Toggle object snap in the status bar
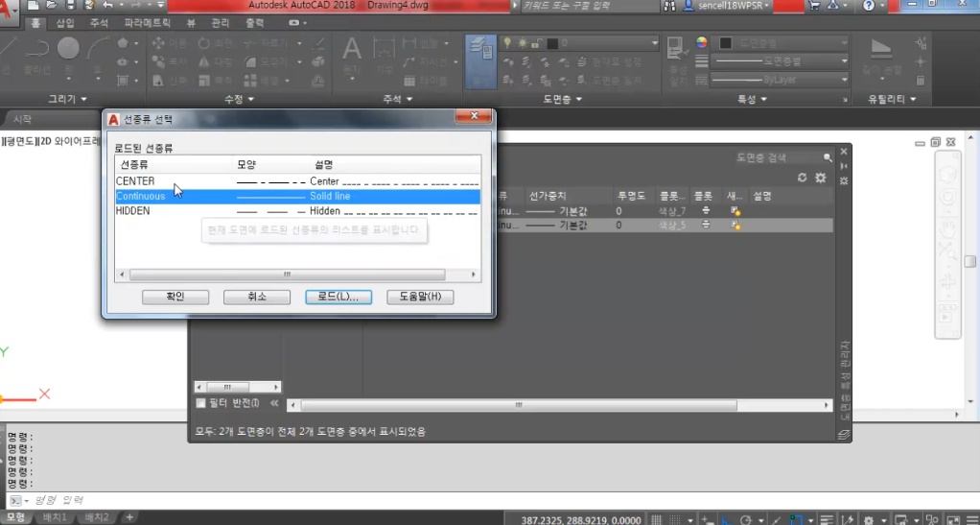This screenshot has height=525, width=980. (796, 519)
